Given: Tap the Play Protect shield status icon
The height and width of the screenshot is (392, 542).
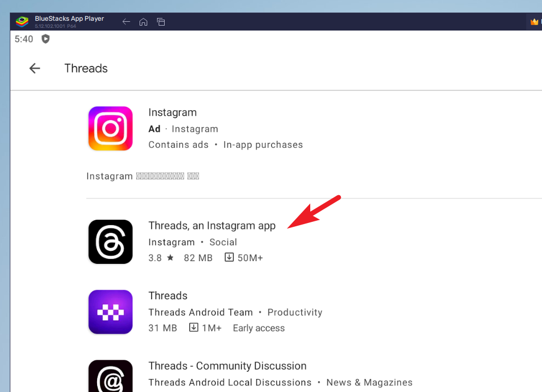Looking at the screenshot, I should pos(45,39).
